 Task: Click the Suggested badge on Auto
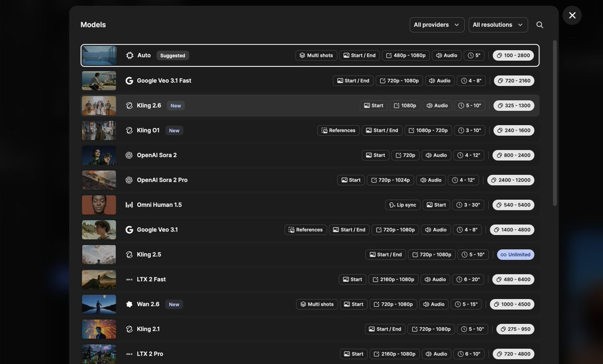coord(173,55)
